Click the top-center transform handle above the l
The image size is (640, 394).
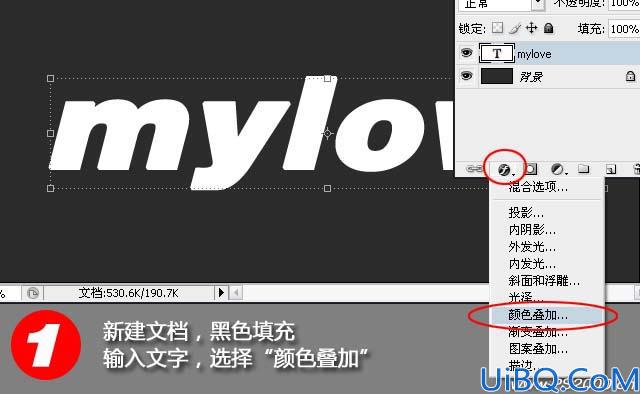pos(327,78)
